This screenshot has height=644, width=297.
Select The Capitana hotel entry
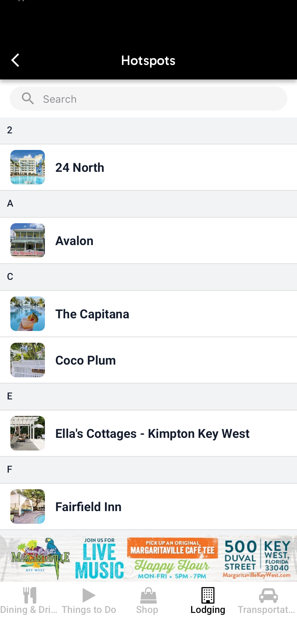tap(148, 313)
